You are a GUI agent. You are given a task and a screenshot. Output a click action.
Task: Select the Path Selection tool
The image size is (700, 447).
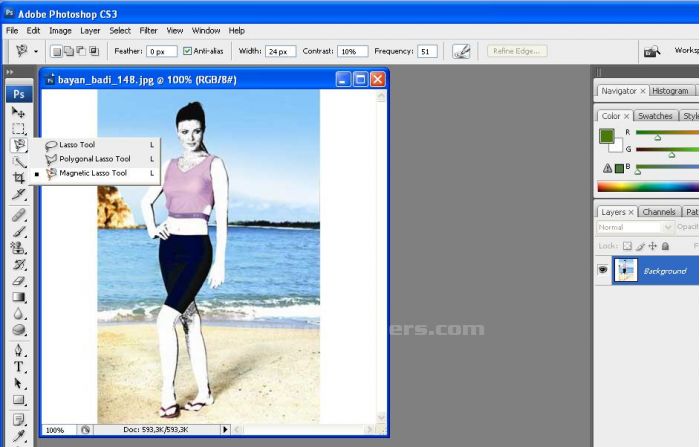(18, 383)
